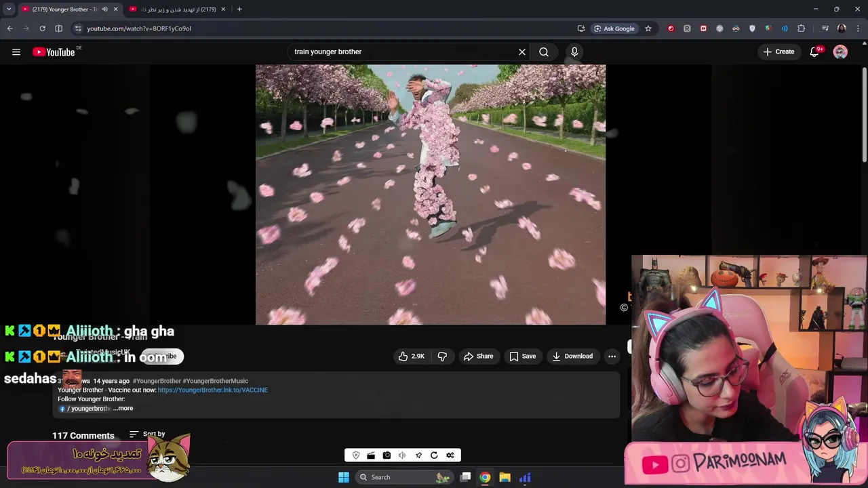
Task: Open File Explorer from the taskbar
Action: point(505,477)
